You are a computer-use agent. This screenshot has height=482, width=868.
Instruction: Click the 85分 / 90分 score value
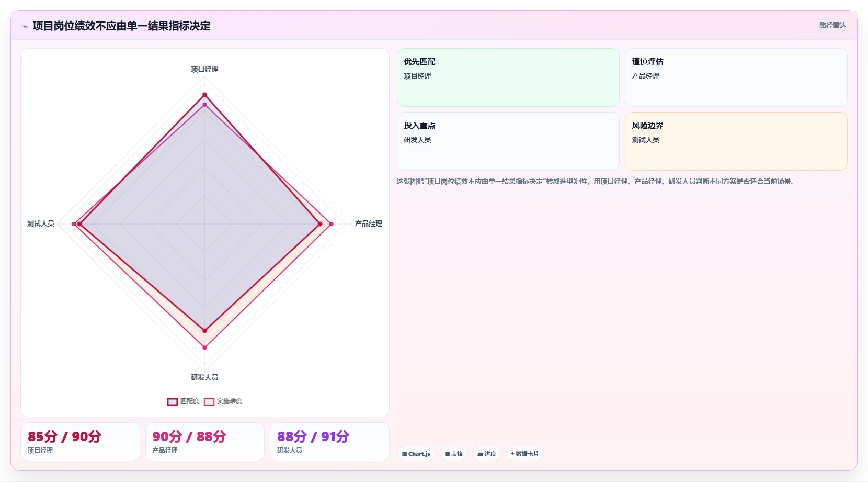64,436
